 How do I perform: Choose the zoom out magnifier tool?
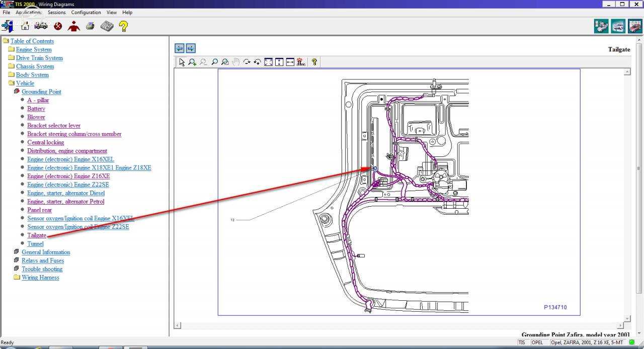(x=203, y=62)
